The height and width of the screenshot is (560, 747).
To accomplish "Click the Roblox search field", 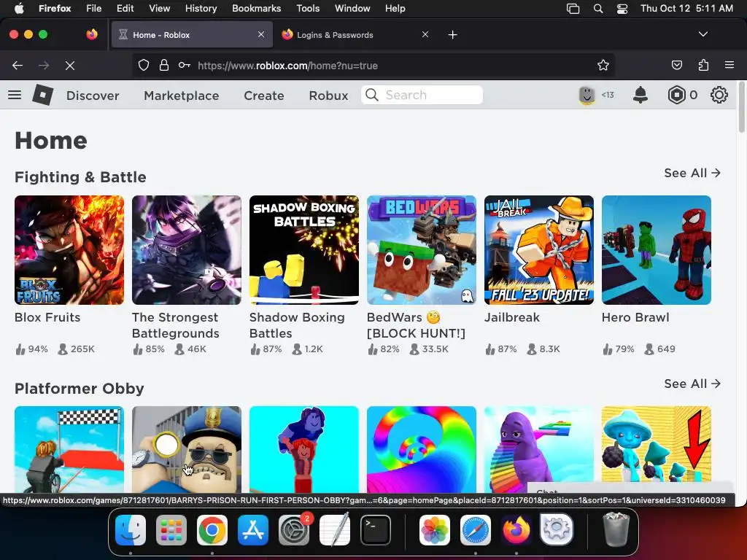I will click(x=422, y=95).
